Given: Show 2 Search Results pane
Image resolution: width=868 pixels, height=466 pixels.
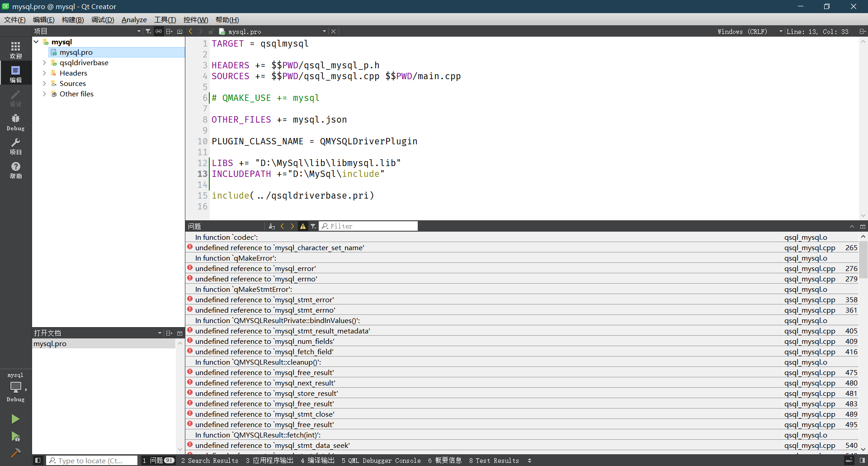Looking at the screenshot, I should pyautogui.click(x=210, y=461).
